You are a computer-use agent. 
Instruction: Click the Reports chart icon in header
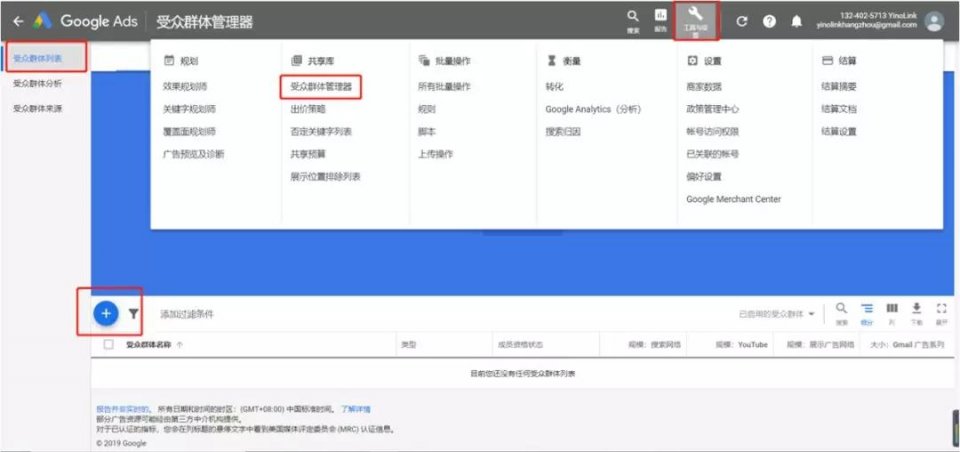pos(660,18)
